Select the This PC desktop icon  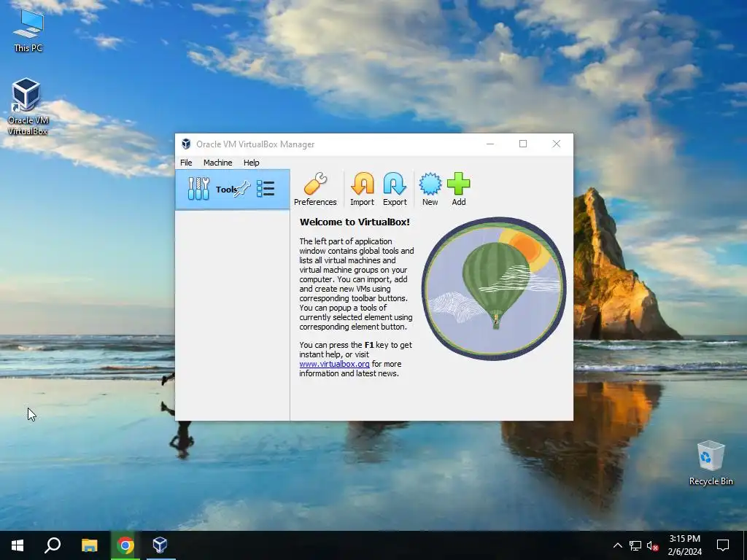pyautogui.click(x=28, y=31)
